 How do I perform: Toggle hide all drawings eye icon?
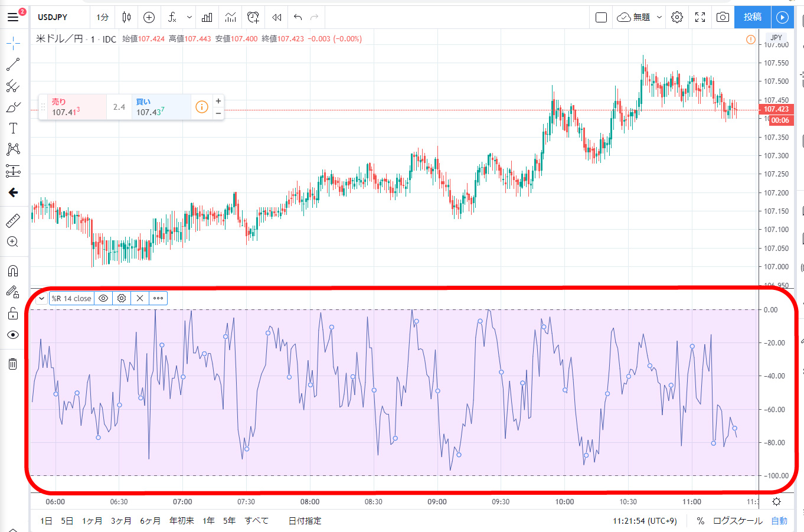pyautogui.click(x=13, y=335)
